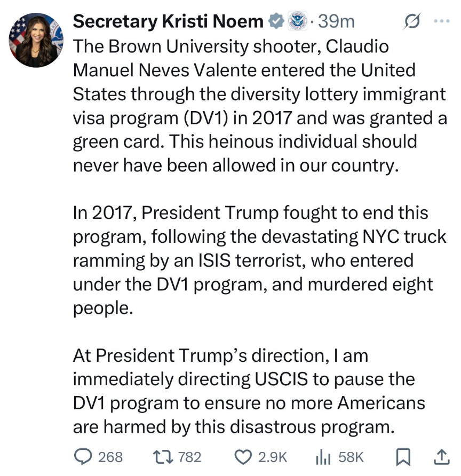Image resolution: width=461 pixels, height=476 pixels.
Task: Like the post with the heart icon
Action: (243, 457)
